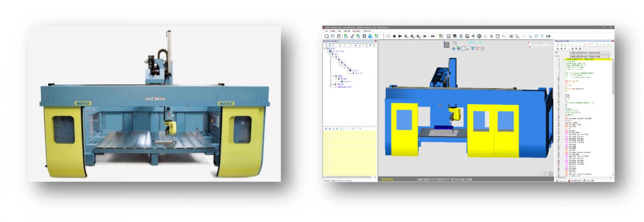Click the Reset simulation circular arrow icon
Viewport: 644px width, 222px height.
pyautogui.click(x=388, y=36)
